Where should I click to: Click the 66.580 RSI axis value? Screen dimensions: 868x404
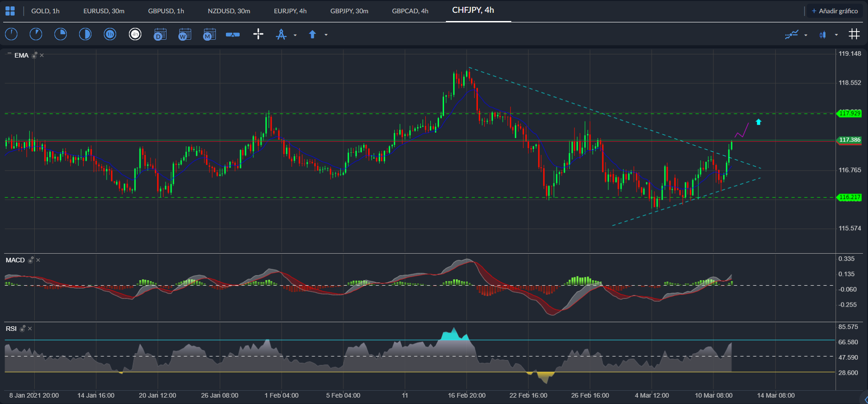click(x=848, y=342)
